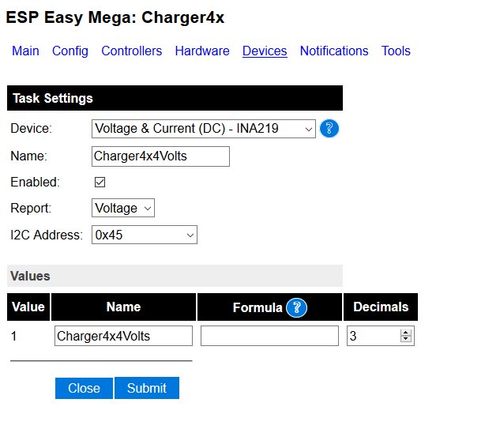Go to the Main tab
Viewport: 500px width, 448px height.
coord(25,51)
